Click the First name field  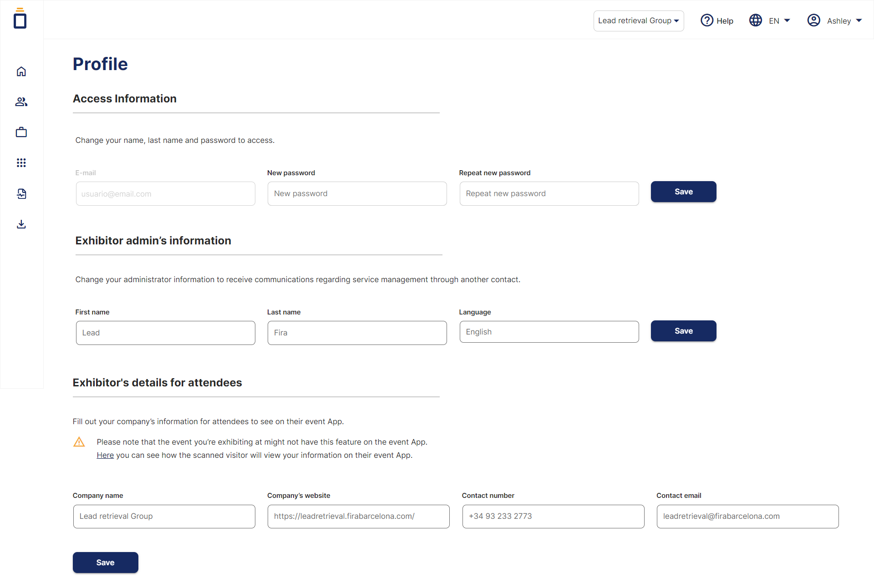[x=166, y=333]
